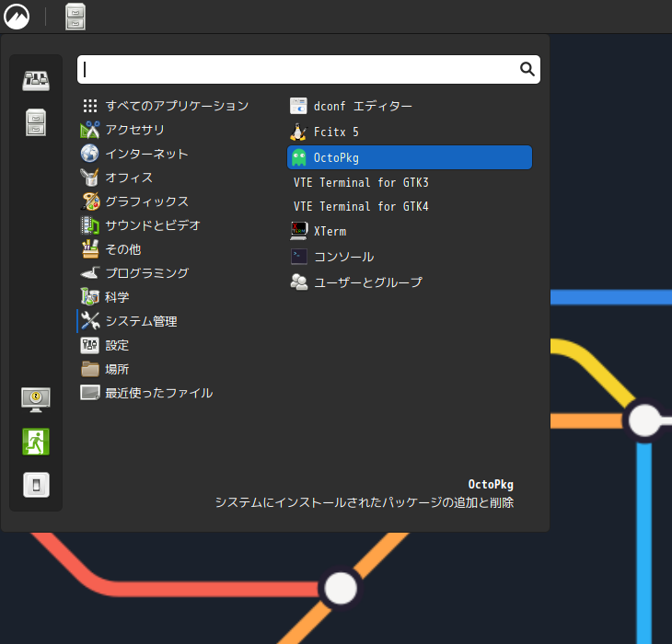Click the その他 category icon
Image resolution: width=672 pixels, height=644 pixels.
(x=90, y=249)
